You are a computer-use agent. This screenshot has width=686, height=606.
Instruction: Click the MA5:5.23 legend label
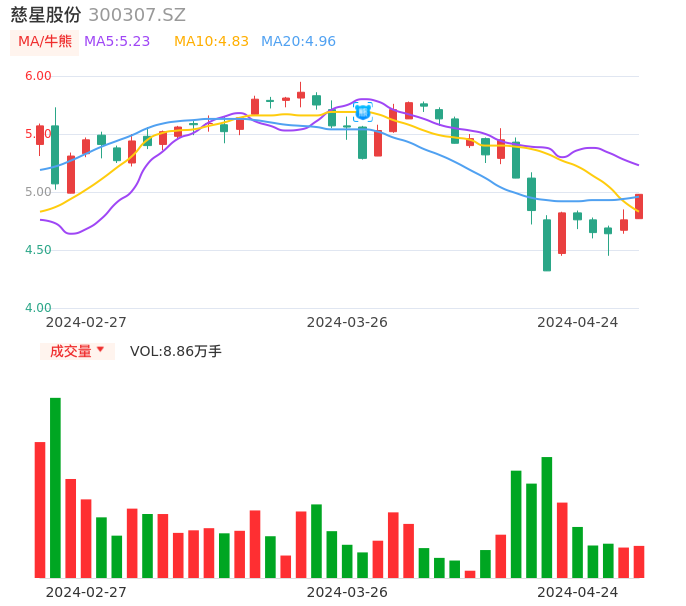pos(117,41)
